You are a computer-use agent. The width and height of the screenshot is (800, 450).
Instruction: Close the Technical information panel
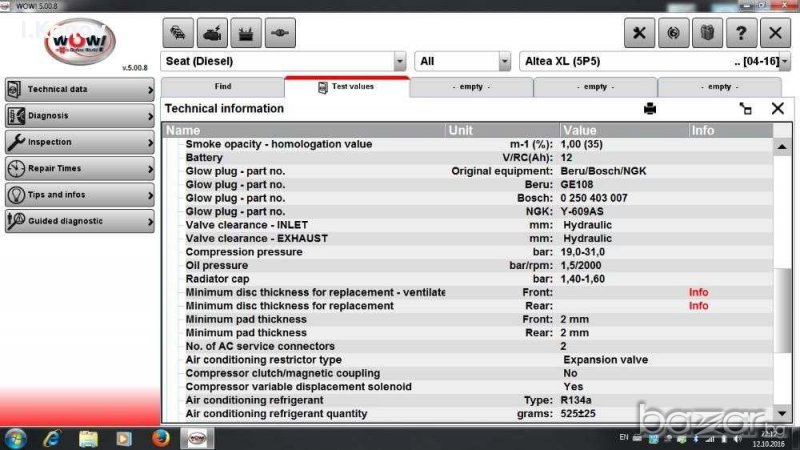tap(777, 109)
